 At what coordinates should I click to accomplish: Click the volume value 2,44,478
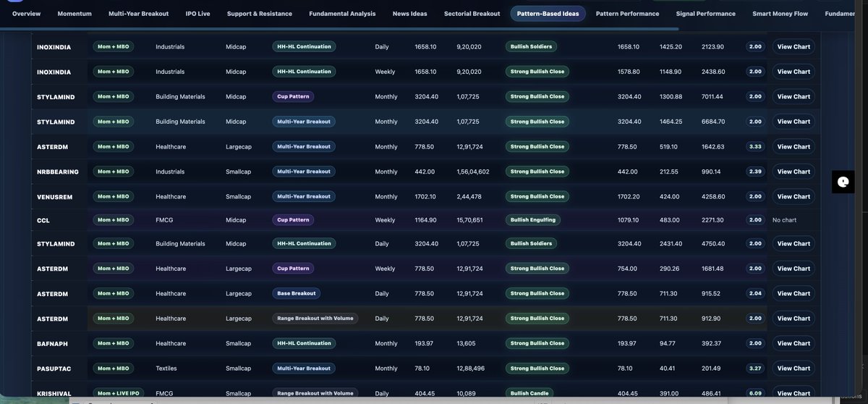tap(469, 196)
